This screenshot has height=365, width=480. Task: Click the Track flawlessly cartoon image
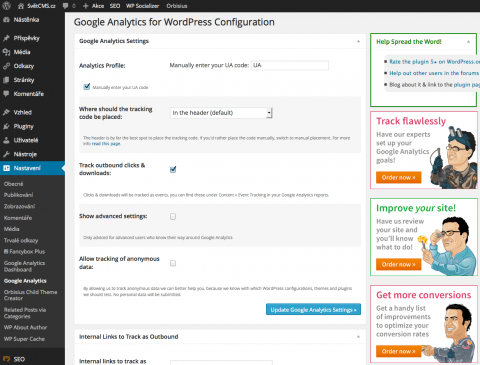(453, 157)
